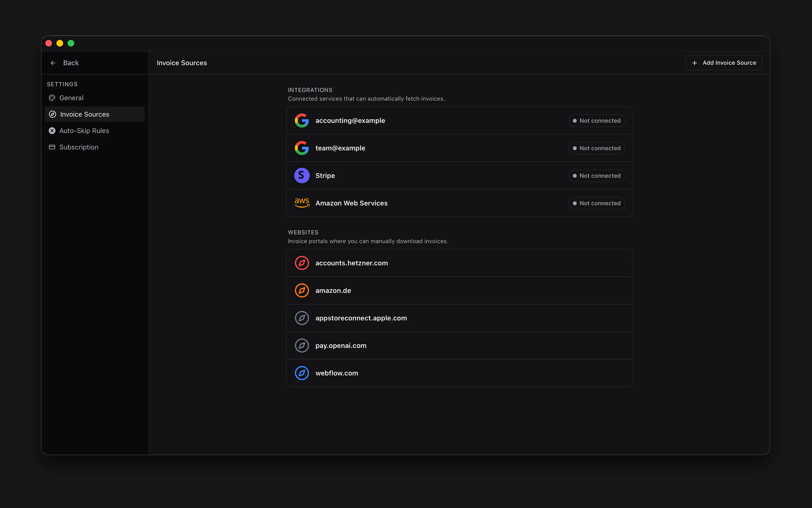Go back using the Back label
Screen dimensions: 812x508
click(x=71, y=63)
